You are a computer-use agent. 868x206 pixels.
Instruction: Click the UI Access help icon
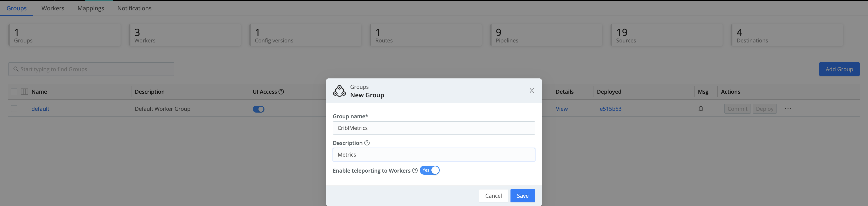pyautogui.click(x=281, y=92)
